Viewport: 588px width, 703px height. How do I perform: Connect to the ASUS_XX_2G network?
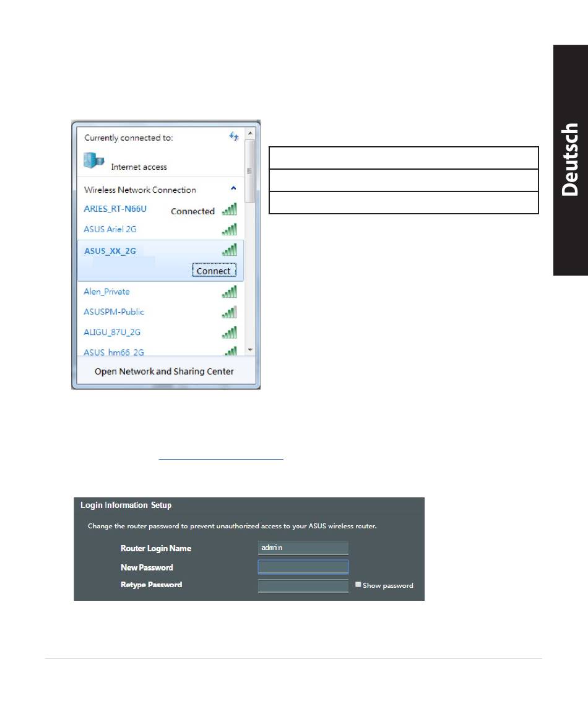click(214, 271)
